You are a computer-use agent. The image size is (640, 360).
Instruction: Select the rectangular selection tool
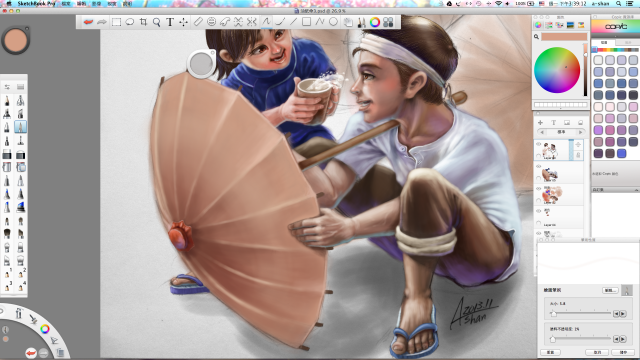point(116,22)
